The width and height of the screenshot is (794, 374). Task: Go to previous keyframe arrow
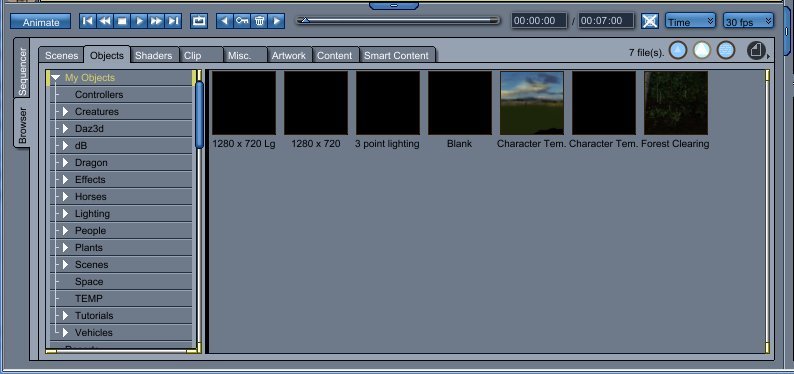(x=225, y=21)
